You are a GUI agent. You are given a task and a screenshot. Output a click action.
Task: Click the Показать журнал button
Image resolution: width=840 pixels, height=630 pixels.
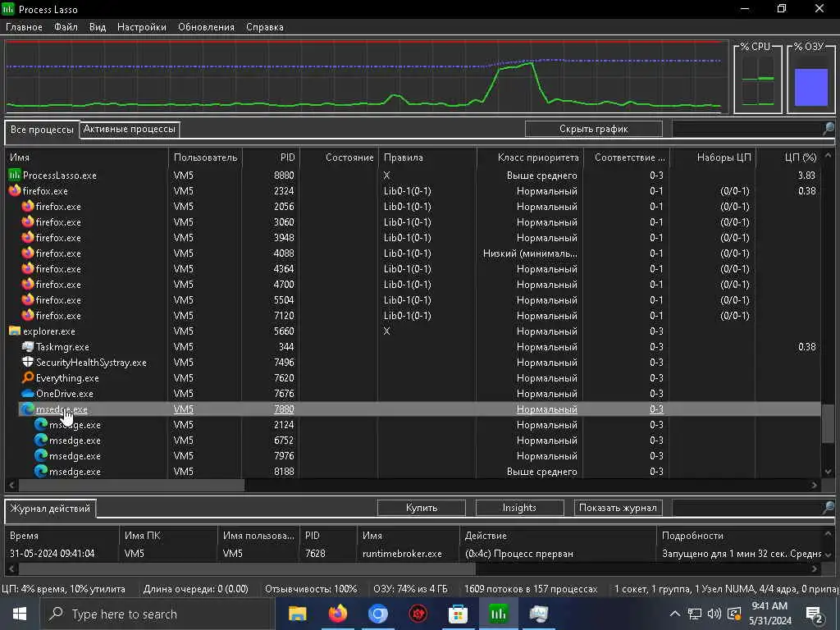[618, 507]
